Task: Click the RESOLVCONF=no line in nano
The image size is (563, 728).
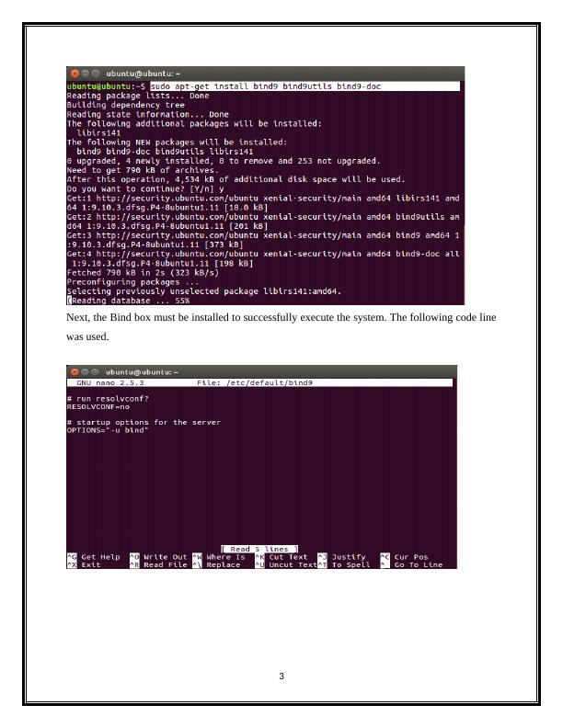Action: (98, 406)
